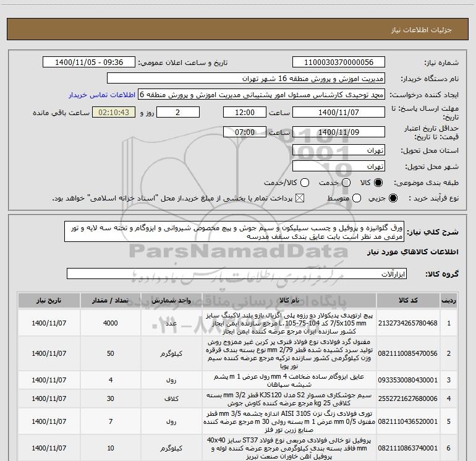
Task: Open the اطلاعات تماس خریدار link
Action: coord(102,95)
